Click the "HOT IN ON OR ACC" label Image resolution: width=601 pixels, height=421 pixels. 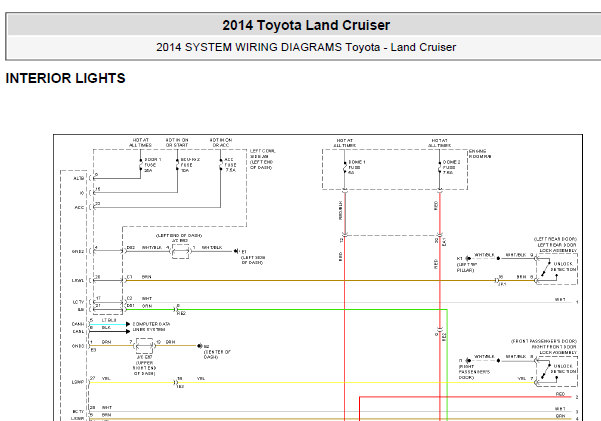coord(221,143)
